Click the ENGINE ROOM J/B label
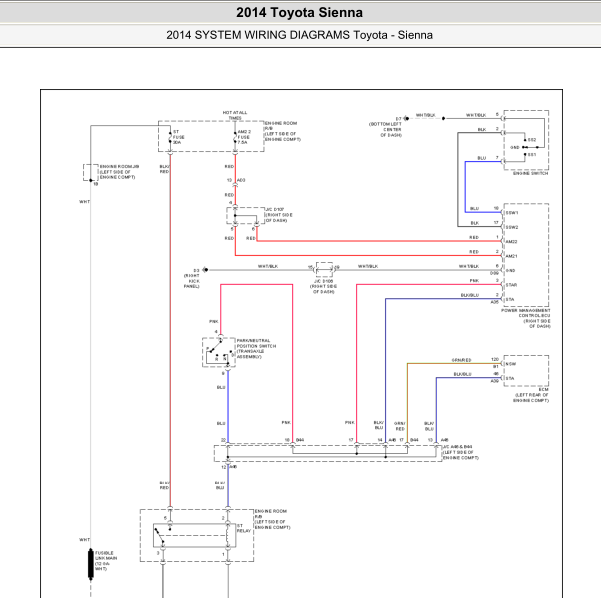601x598 pixels. click(x=119, y=172)
